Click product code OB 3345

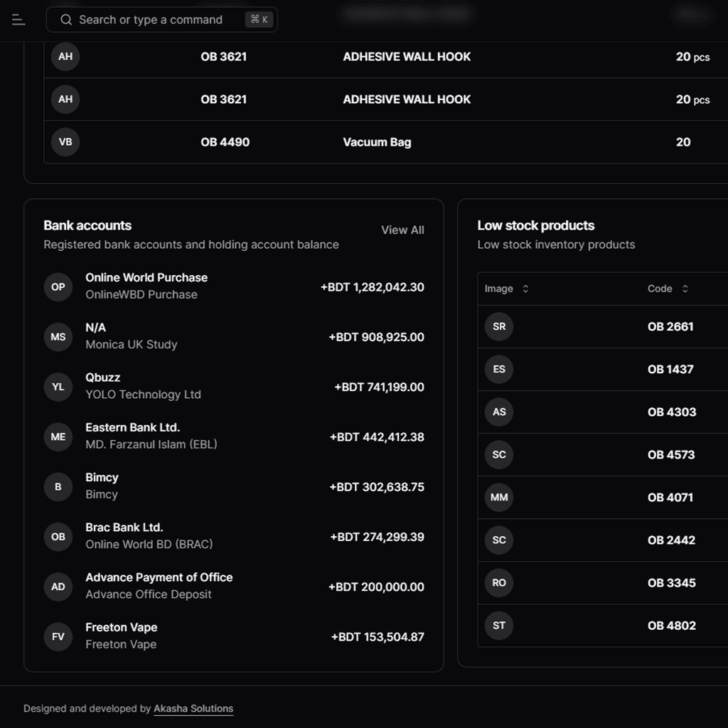[x=672, y=583]
